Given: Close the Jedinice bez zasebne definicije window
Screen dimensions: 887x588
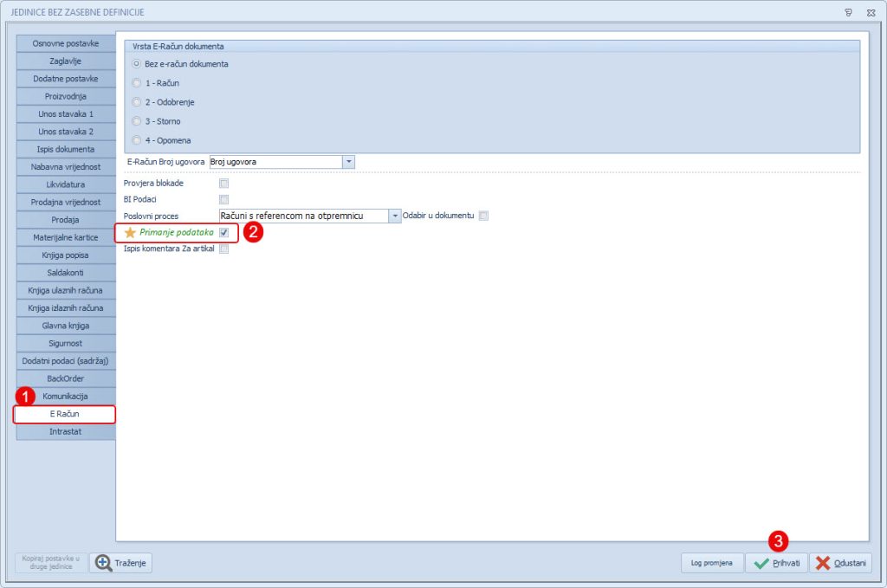Looking at the screenshot, I should (x=871, y=12).
